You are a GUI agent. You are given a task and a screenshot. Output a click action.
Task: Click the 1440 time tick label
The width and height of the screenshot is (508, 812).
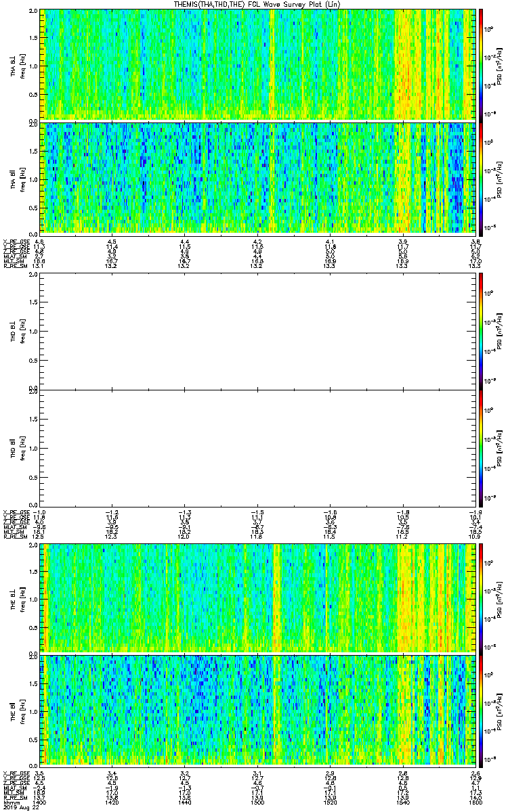185,803
